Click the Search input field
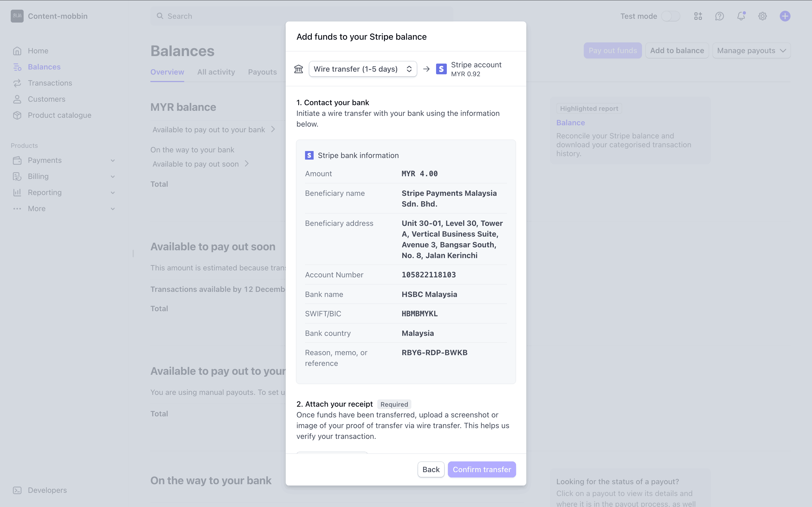 [x=302, y=16]
